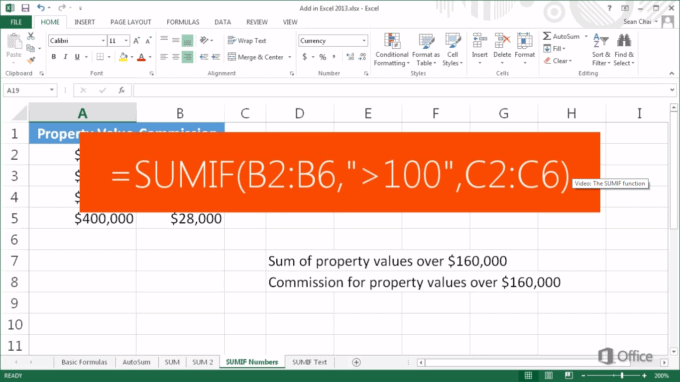Viewport: 680px width, 382px height.
Task: Click the Accounting dollar sign format icon
Action: [305, 57]
